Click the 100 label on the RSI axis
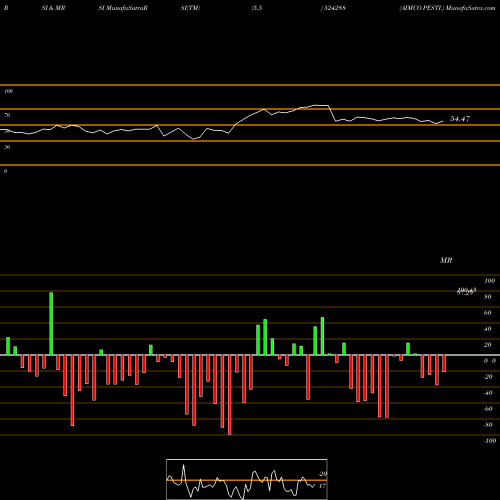The height and width of the screenshot is (500, 500). [x=8, y=91]
